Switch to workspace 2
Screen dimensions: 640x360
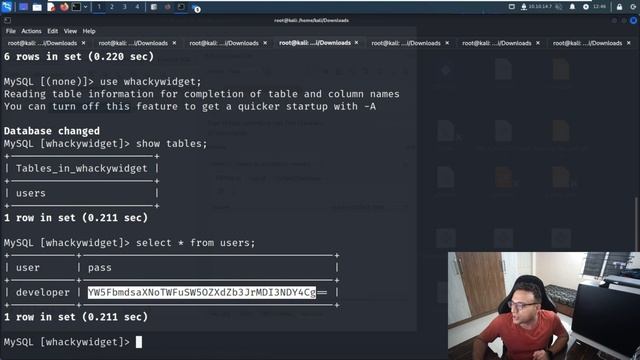point(111,7)
